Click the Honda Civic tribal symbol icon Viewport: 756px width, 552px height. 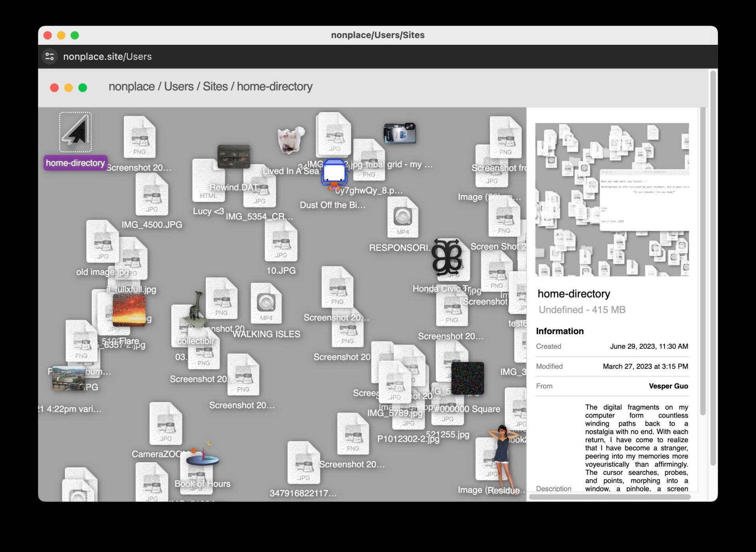pos(447,257)
